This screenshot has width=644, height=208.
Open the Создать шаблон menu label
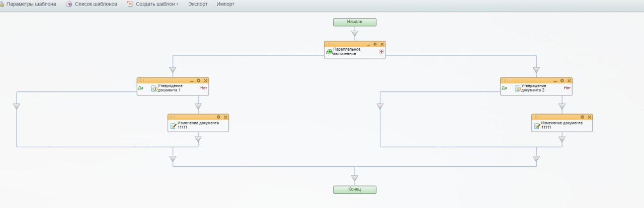pos(155,4)
